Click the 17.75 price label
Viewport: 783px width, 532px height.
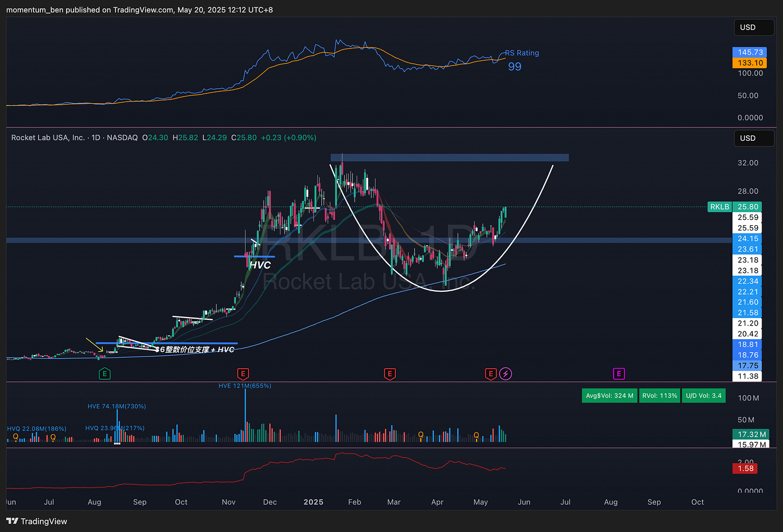click(748, 365)
